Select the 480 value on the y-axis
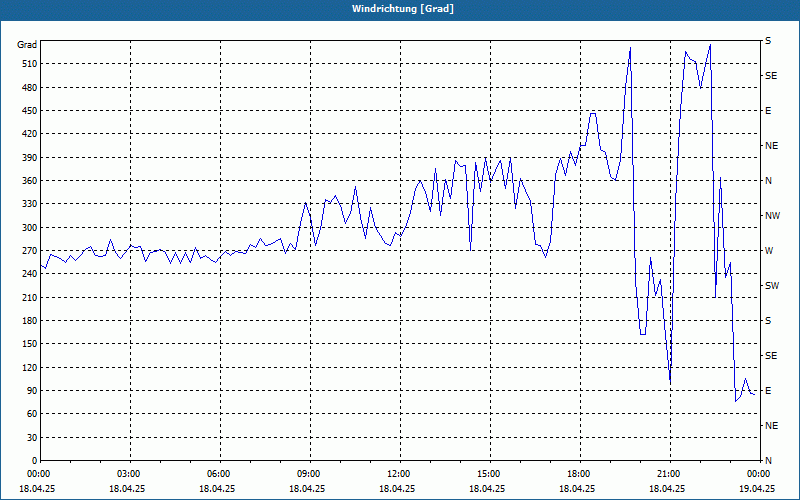The height and width of the screenshot is (500, 800). (30, 87)
